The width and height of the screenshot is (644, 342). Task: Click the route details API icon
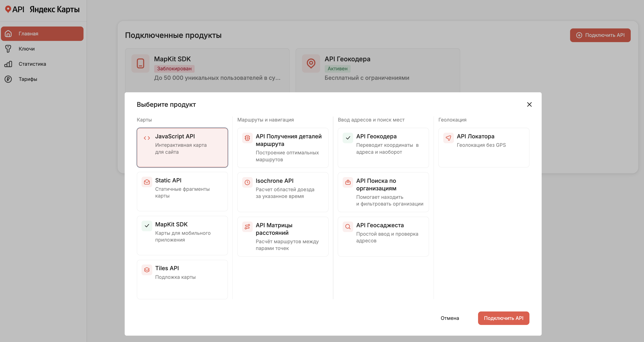(247, 138)
